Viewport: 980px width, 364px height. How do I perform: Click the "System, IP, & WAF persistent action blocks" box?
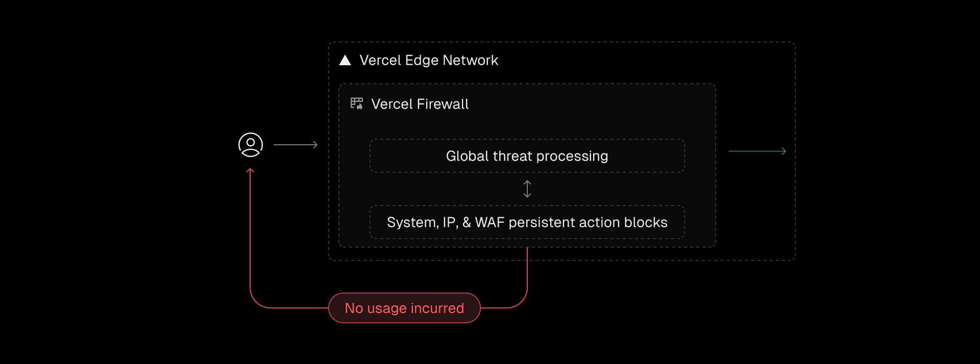(527, 222)
